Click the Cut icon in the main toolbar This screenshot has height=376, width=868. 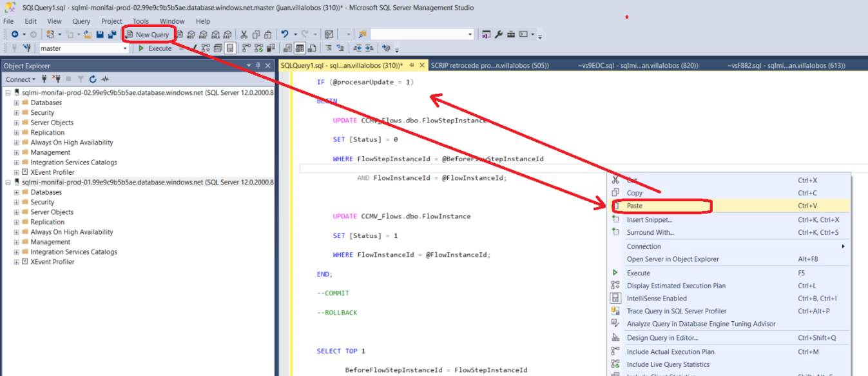click(x=244, y=35)
